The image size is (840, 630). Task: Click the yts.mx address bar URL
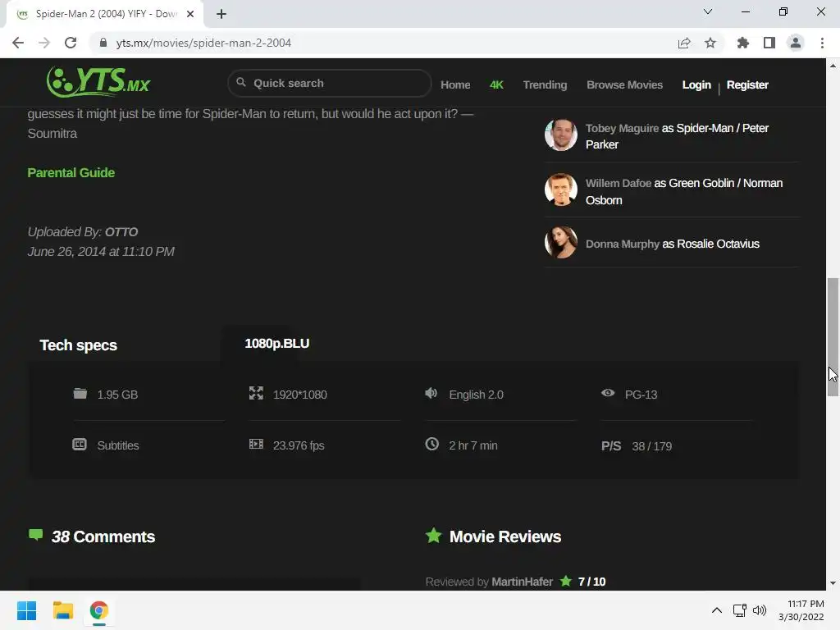point(203,43)
